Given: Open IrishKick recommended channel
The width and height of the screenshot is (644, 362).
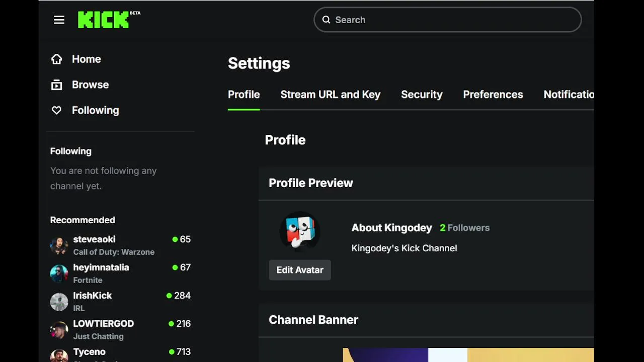Looking at the screenshot, I should [120, 302].
